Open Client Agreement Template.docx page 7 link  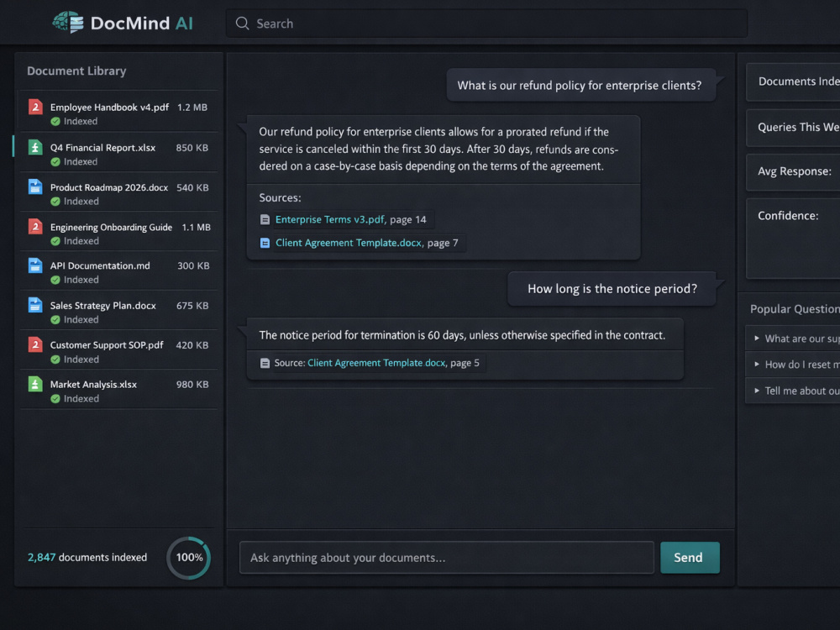(349, 243)
